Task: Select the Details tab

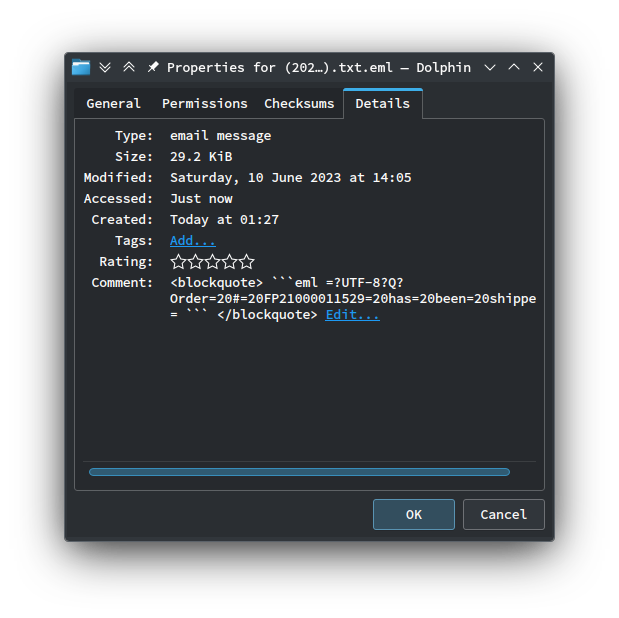Action: pyautogui.click(x=383, y=103)
